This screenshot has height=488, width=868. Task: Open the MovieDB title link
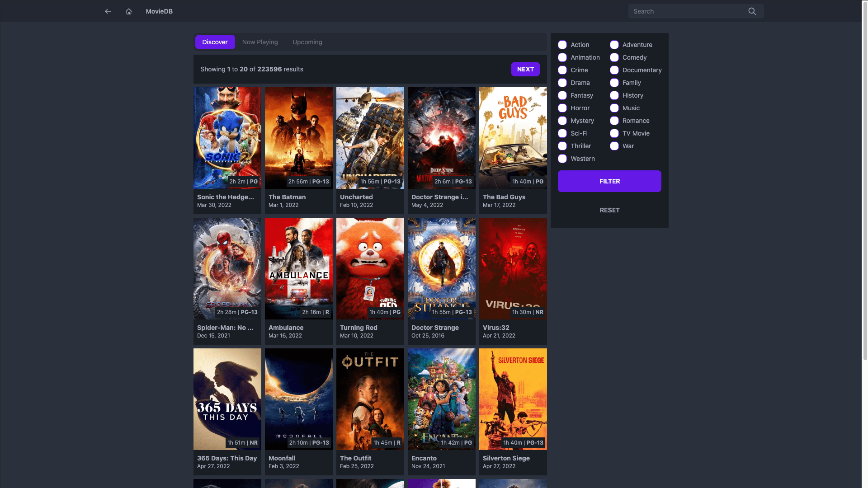click(159, 11)
